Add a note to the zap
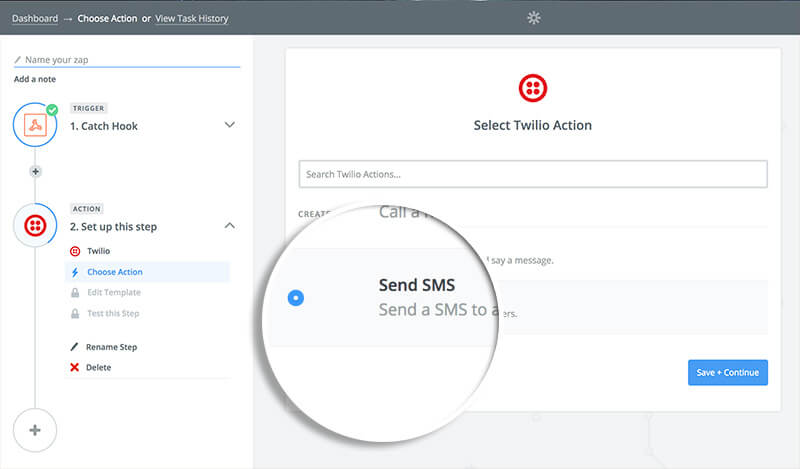 pos(35,79)
